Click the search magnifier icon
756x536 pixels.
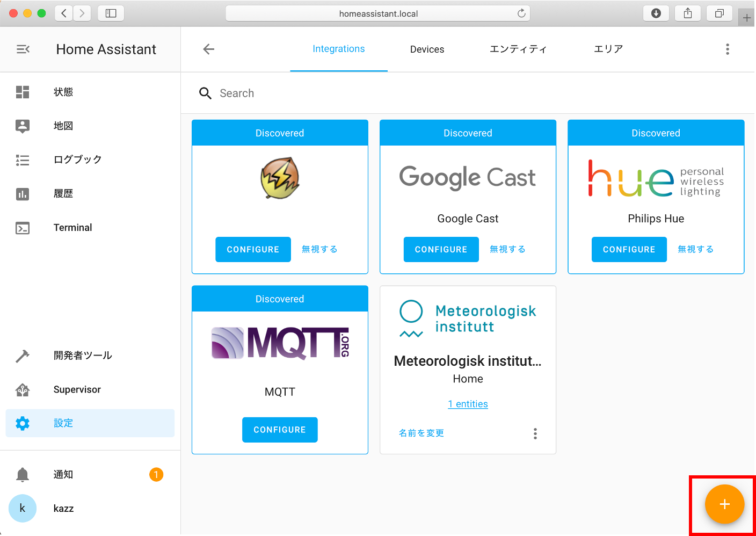click(x=205, y=93)
